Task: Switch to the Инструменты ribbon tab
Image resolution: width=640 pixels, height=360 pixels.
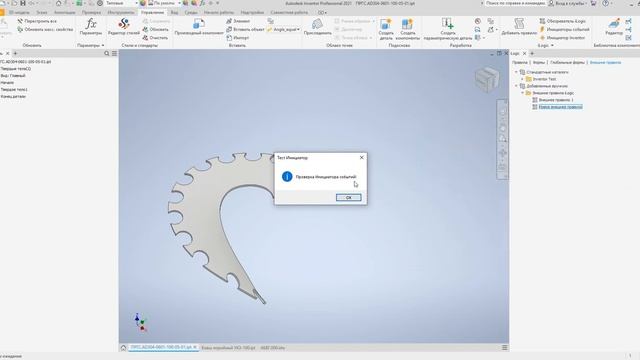Action: pos(121,13)
